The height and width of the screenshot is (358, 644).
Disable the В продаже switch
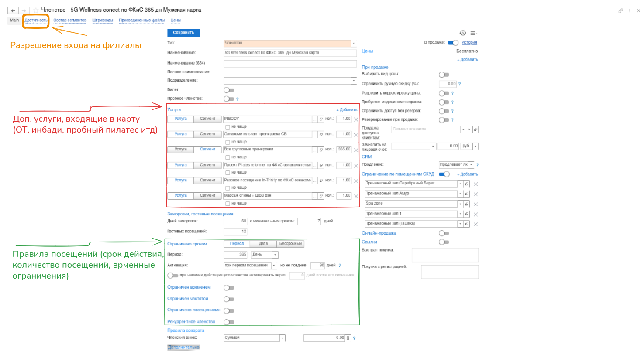453,43
